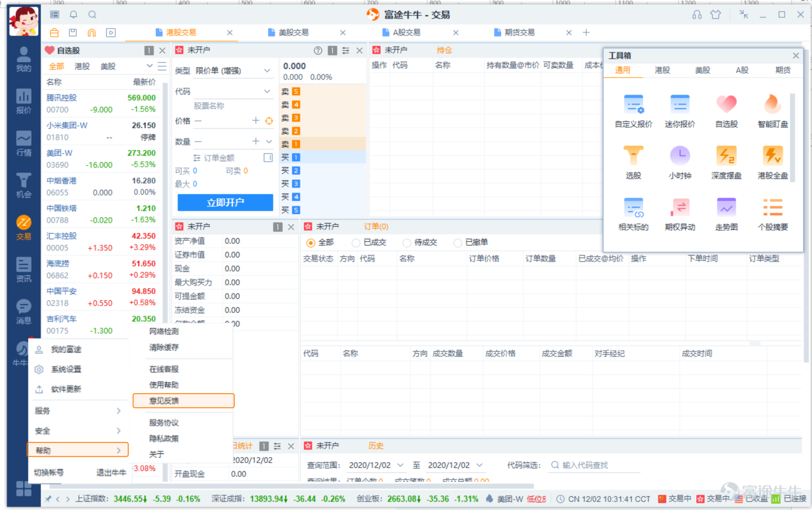Select the 已撤单 radio button
The width and height of the screenshot is (812, 510).
point(457,243)
